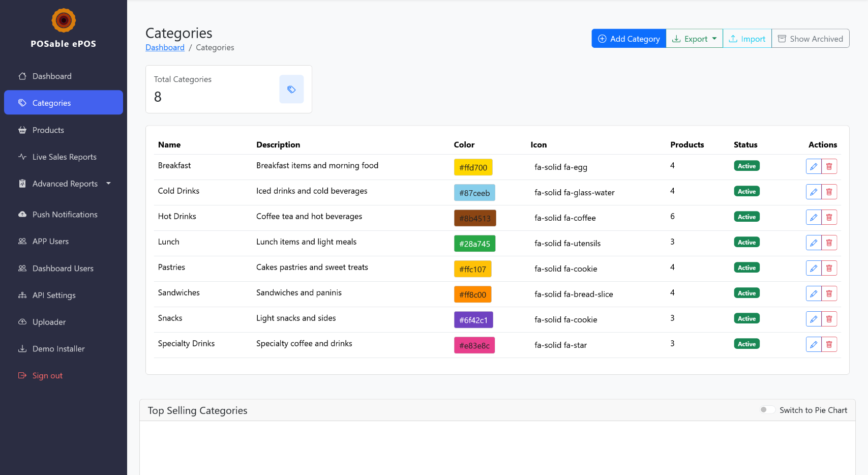Go to Live Sales Reports
Viewport: 868px width, 475px height.
click(64, 157)
